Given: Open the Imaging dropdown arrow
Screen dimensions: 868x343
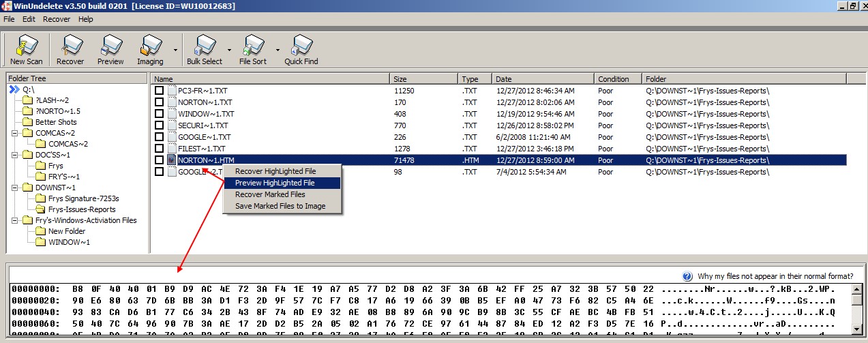Looking at the screenshot, I should tap(176, 50).
